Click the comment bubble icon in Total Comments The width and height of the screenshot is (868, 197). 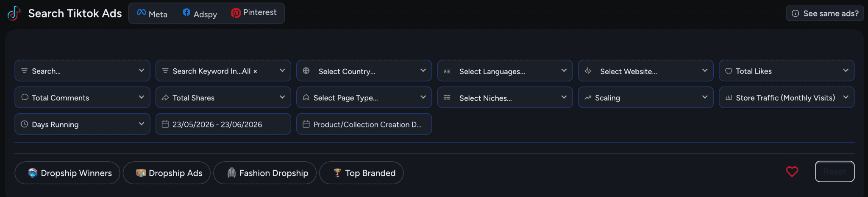pyautogui.click(x=25, y=97)
